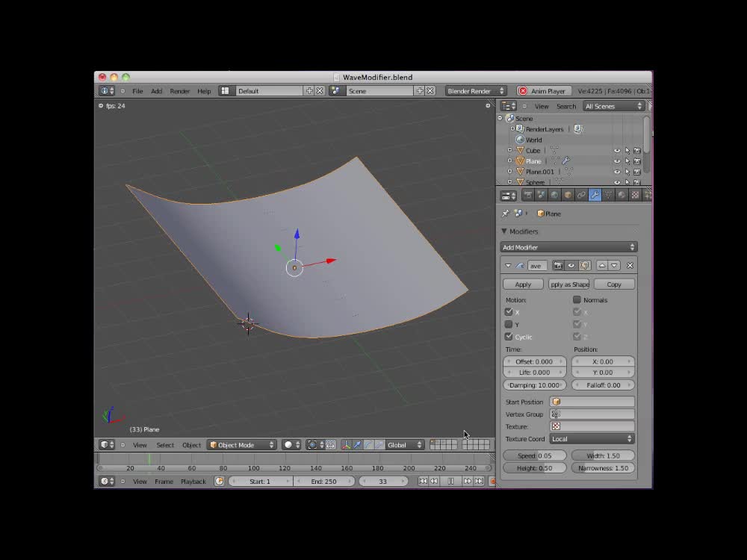Image resolution: width=747 pixels, height=560 pixels.
Task: Hide the Cube object in the outliner
Action: coord(616,150)
